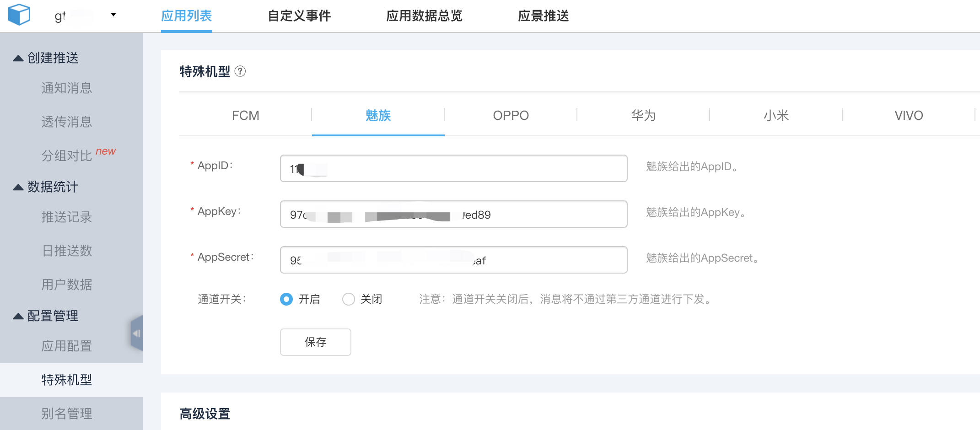This screenshot has width=980, height=430.
Task: Collapse the 配置管理 sidebar section
Action: [x=18, y=316]
